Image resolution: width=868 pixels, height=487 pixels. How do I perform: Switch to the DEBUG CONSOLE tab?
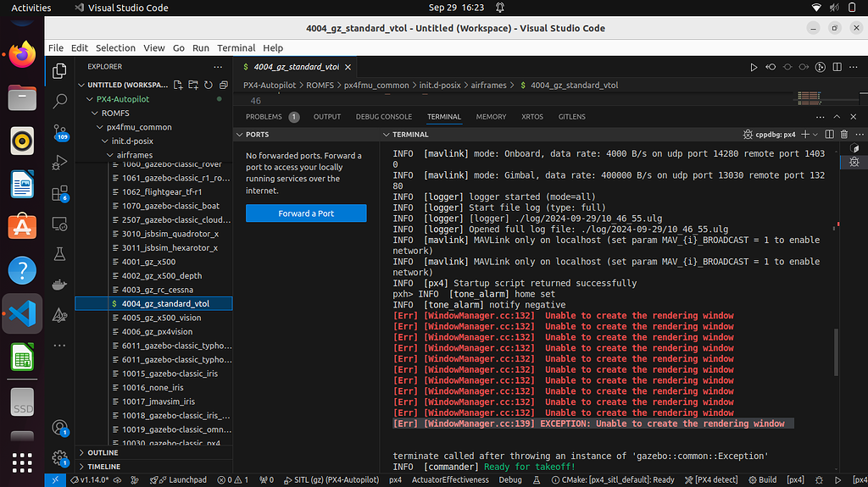pos(384,117)
